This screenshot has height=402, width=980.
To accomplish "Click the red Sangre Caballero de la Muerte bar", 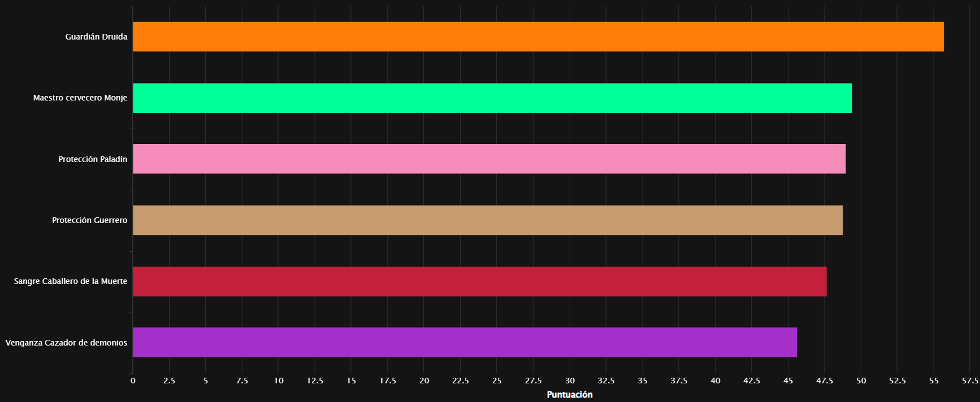I will 479,281.
